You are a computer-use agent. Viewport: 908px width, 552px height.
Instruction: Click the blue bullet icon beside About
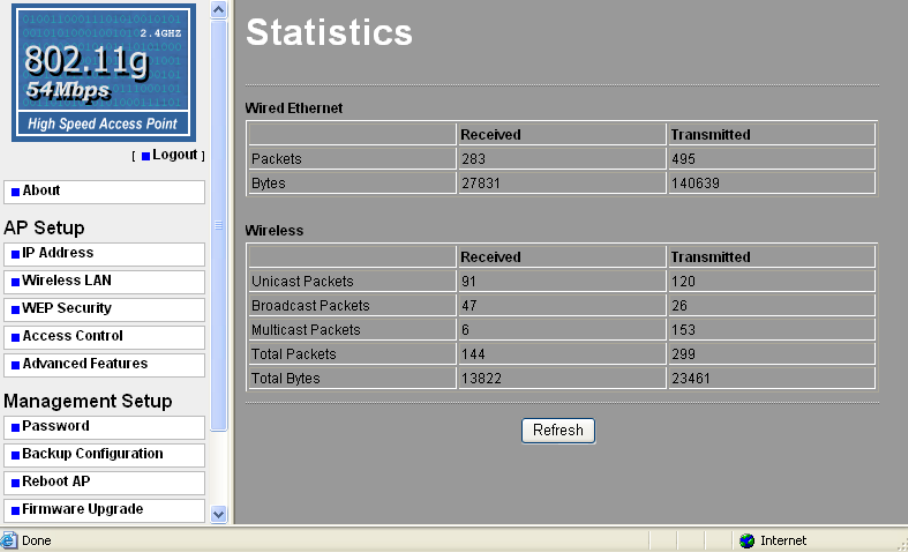point(16,192)
